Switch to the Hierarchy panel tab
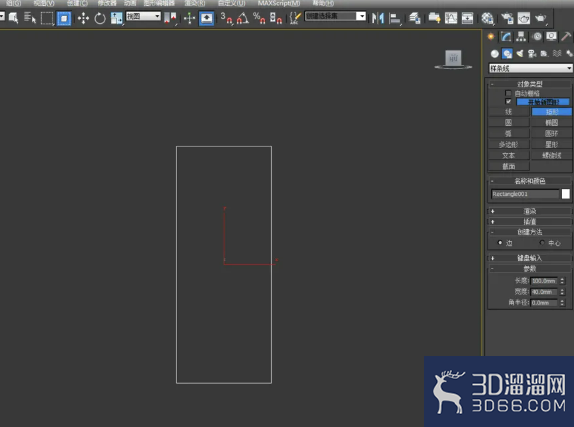 (x=521, y=37)
